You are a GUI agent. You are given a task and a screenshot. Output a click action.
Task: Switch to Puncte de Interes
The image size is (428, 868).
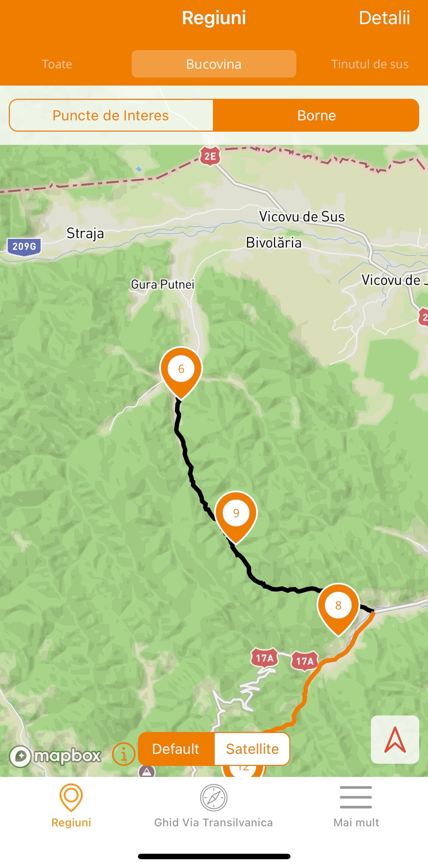coord(111,115)
